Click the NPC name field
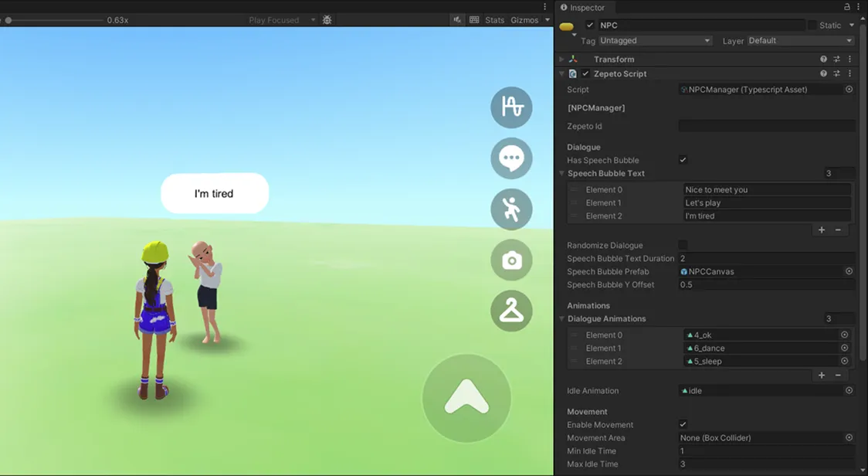 pos(701,25)
